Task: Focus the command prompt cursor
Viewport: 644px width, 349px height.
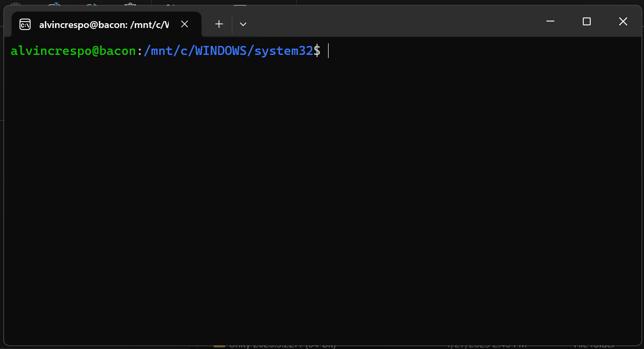Action: pos(329,51)
